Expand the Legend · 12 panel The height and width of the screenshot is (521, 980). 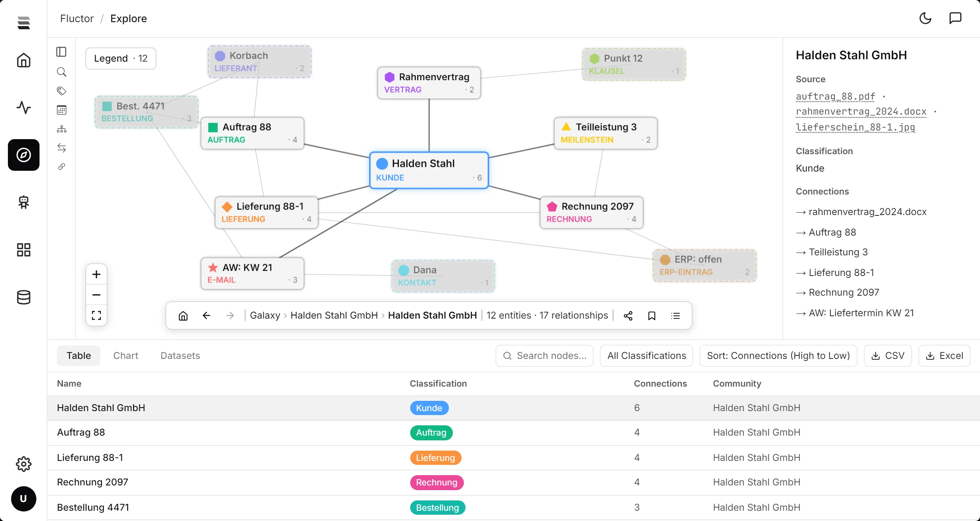pyautogui.click(x=121, y=59)
